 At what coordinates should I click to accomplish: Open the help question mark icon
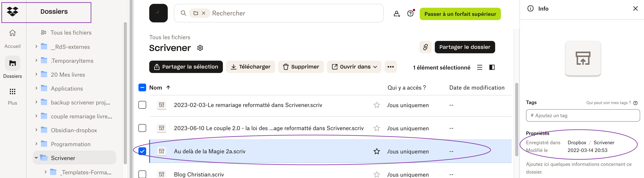point(411,14)
